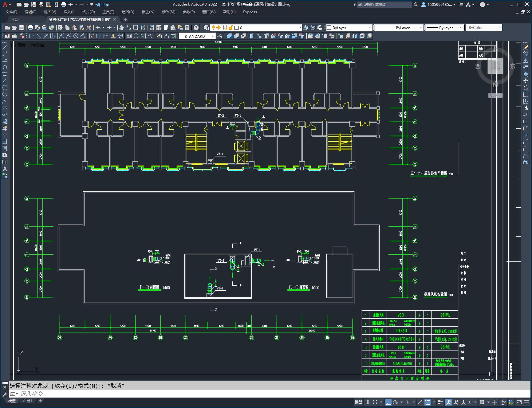The height and width of the screenshot is (408, 532).
Task: Toggle object snap tracking in the status bar
Action: coord(420,402)
